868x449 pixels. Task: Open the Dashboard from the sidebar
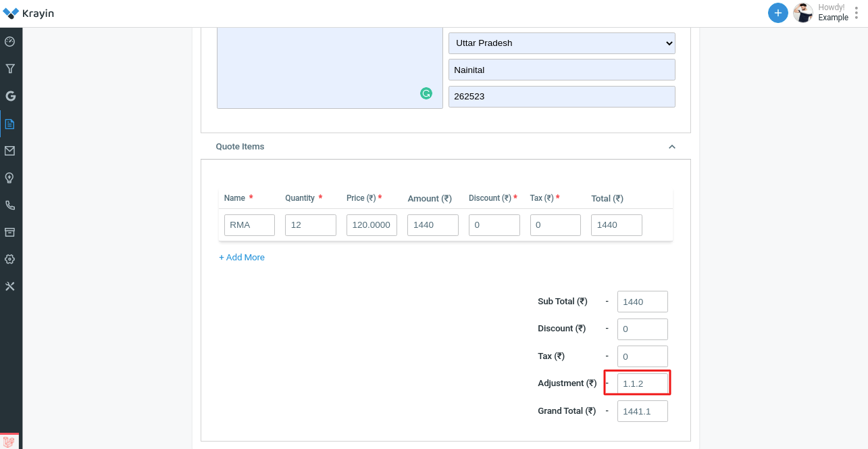click(x=10, y=41)
